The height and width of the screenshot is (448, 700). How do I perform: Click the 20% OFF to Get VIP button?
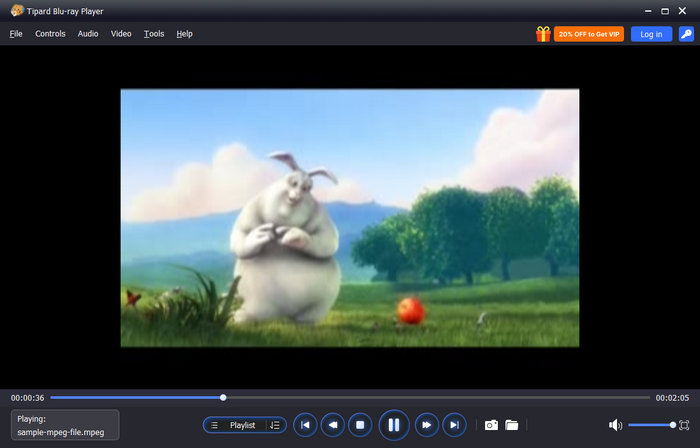click(589, 34)
